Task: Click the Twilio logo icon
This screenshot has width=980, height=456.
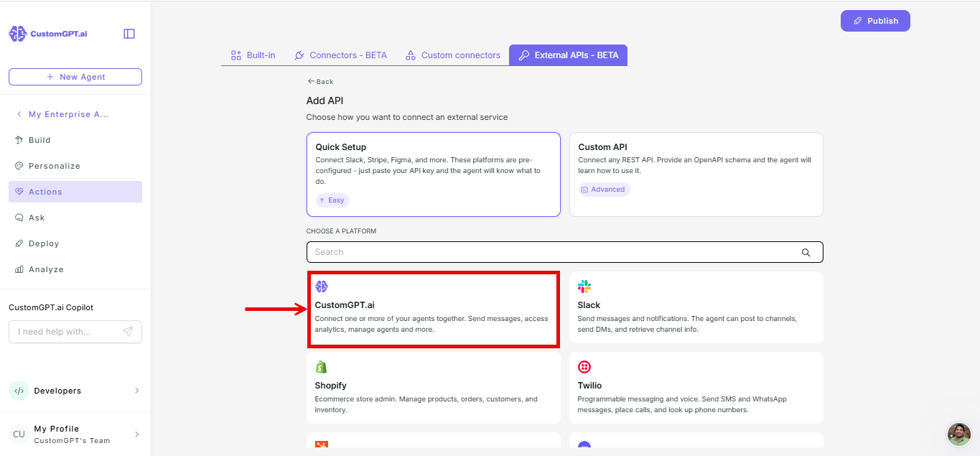Action: click(584, 367)
